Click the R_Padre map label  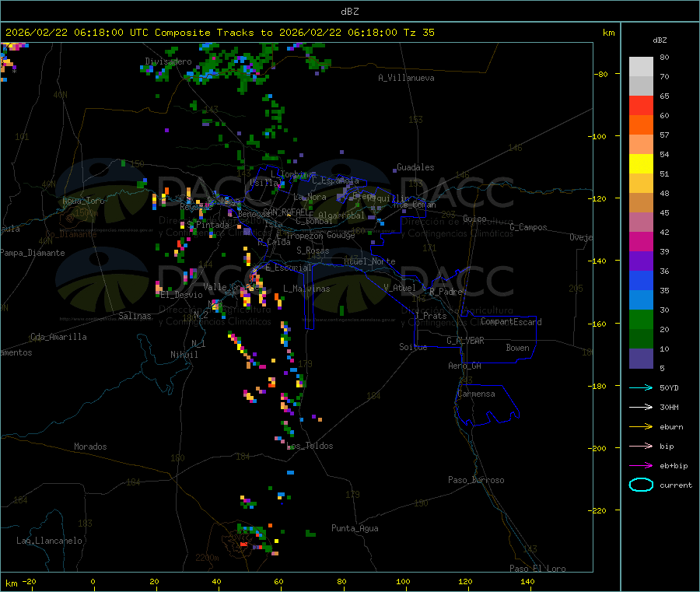[x=446, y=292]
